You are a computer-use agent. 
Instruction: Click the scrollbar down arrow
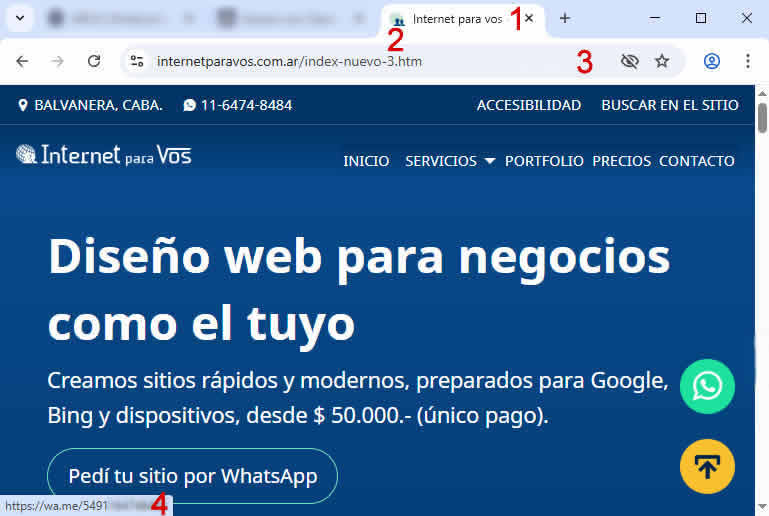(762, 506)
